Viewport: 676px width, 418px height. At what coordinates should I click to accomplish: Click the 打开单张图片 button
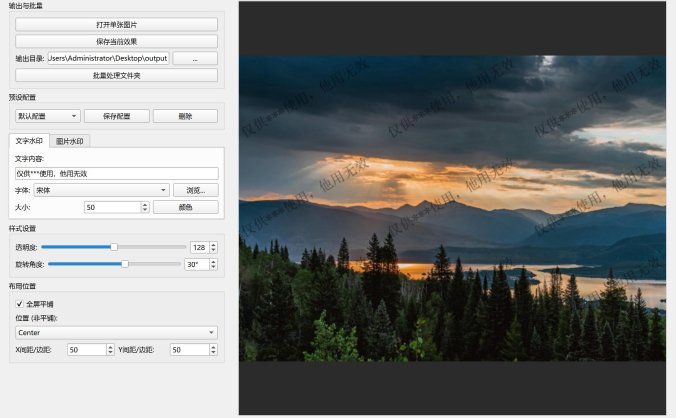pos(116,25)
